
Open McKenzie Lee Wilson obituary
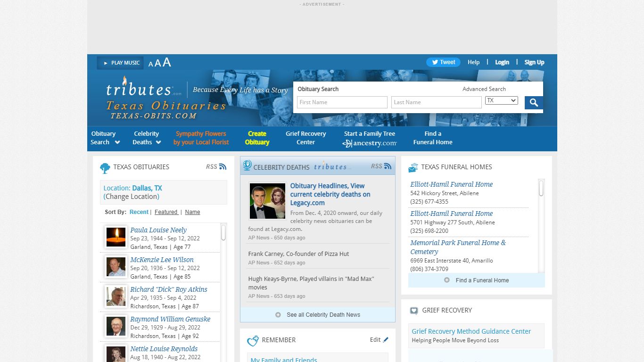coord(162,260)
